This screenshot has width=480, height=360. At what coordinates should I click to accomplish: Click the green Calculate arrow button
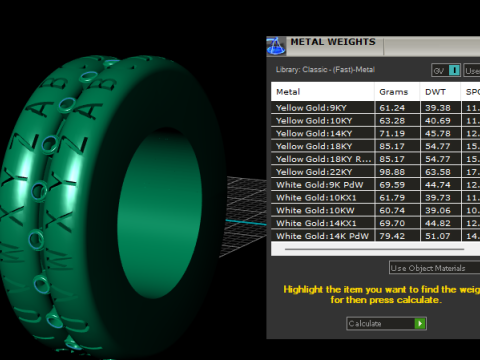tap(420, 323)
